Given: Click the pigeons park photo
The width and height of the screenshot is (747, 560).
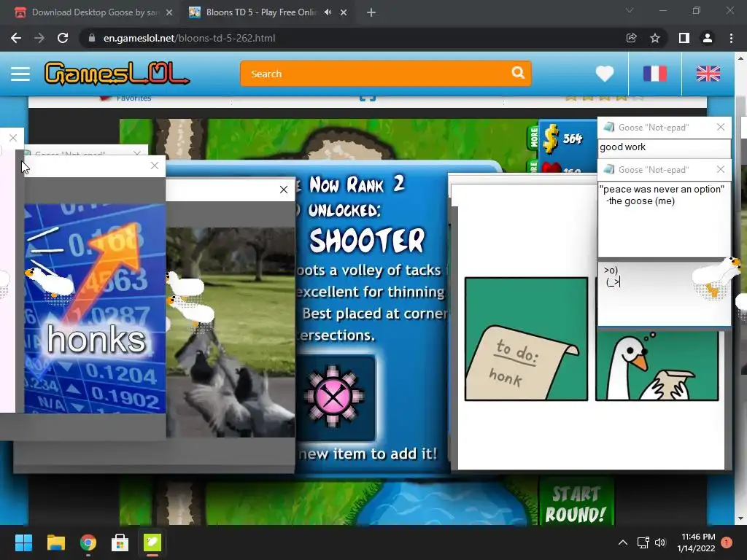Looking at the screenshot, I should tap(231, 332).
